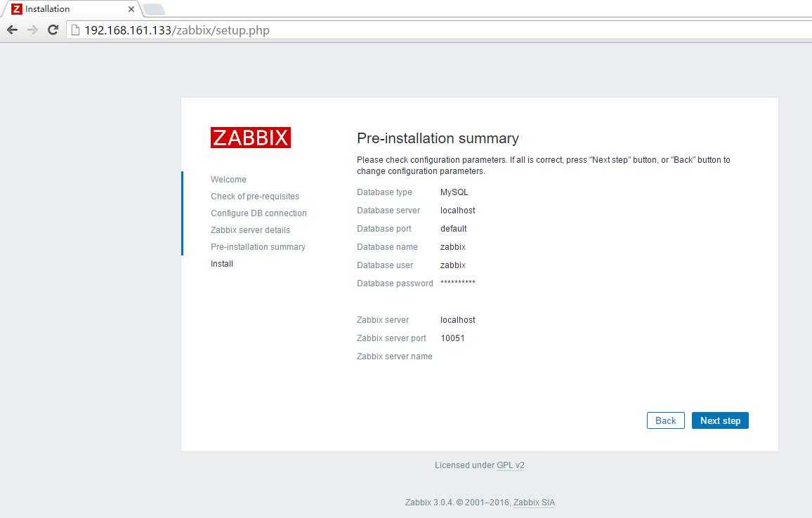Viewport: 812px width, 518px height.
Task: Click Welcome step in sidebar
Action: point(228,180)
